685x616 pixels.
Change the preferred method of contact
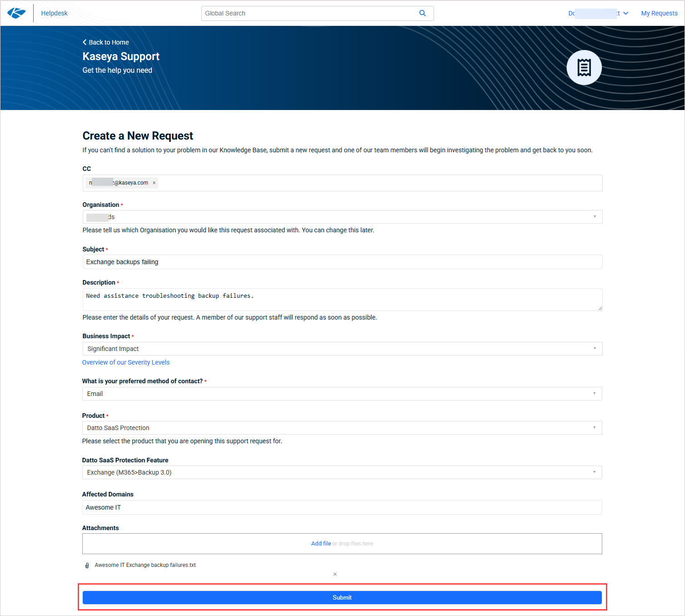coord(342,394)
